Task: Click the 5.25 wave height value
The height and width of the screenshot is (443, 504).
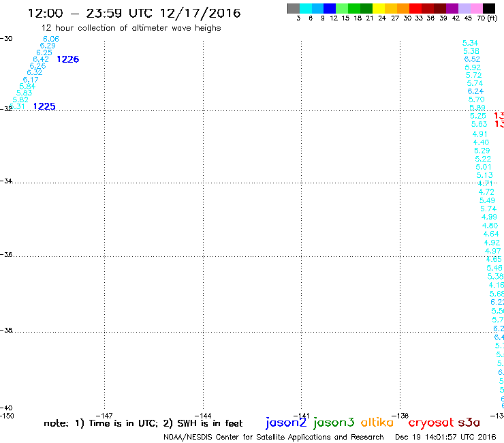Action: coord(478,116)
